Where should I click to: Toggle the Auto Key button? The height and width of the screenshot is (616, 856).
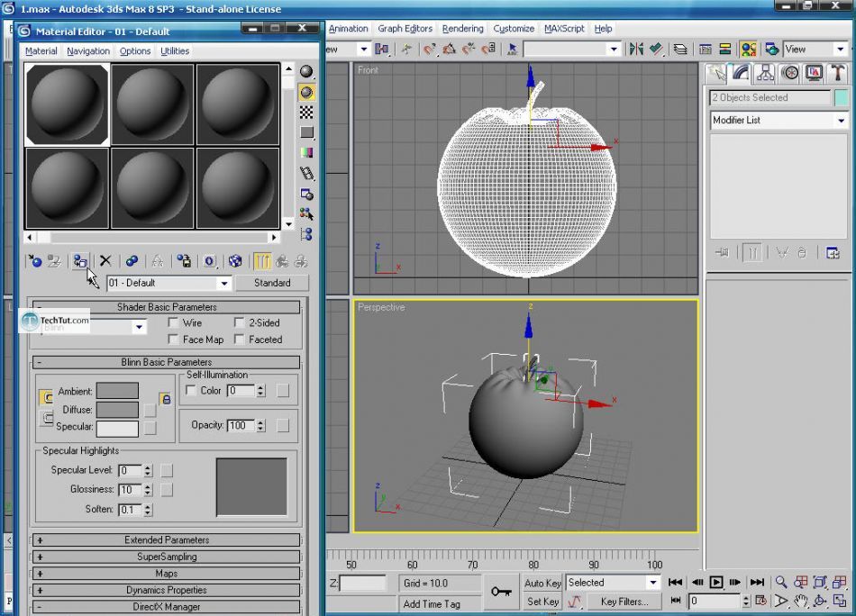coord(542,583)
